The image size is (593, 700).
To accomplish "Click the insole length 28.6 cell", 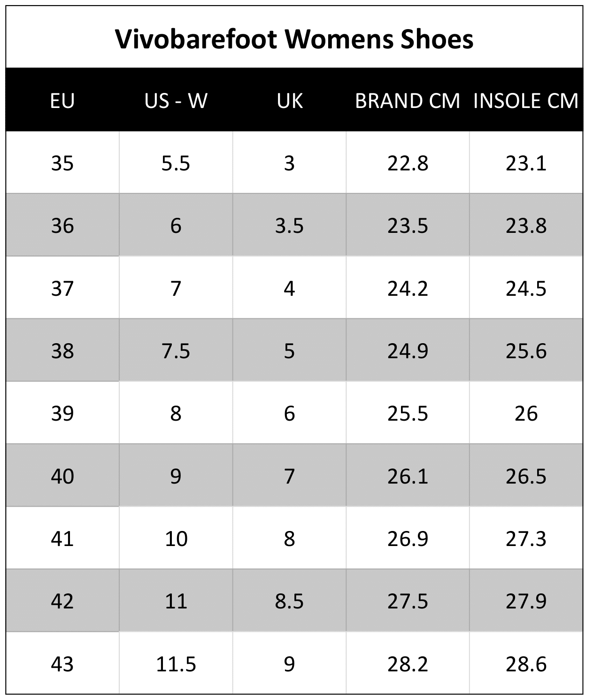I will (526, 663).
